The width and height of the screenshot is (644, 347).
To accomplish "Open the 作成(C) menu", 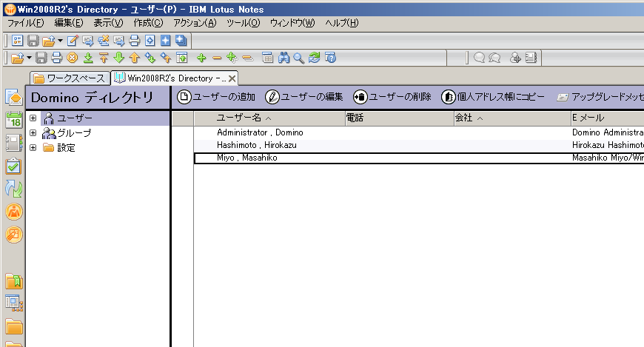I will coord(148,23).
